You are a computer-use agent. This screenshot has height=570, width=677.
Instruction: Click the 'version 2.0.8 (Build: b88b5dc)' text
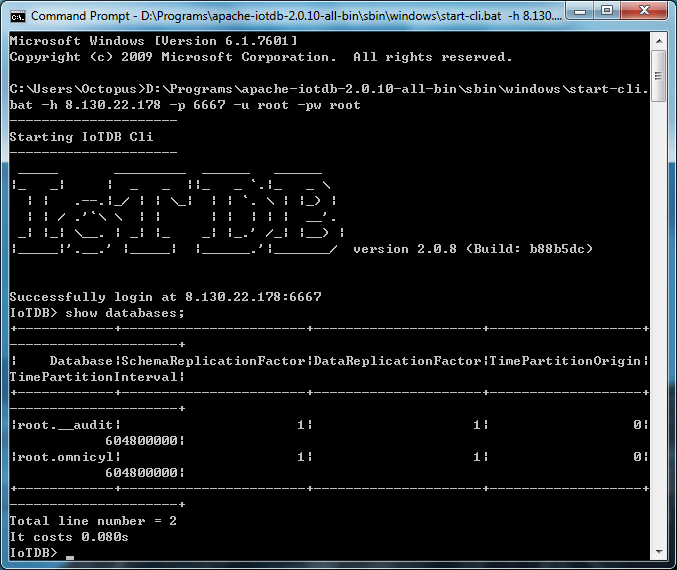[x=473, y=249]
